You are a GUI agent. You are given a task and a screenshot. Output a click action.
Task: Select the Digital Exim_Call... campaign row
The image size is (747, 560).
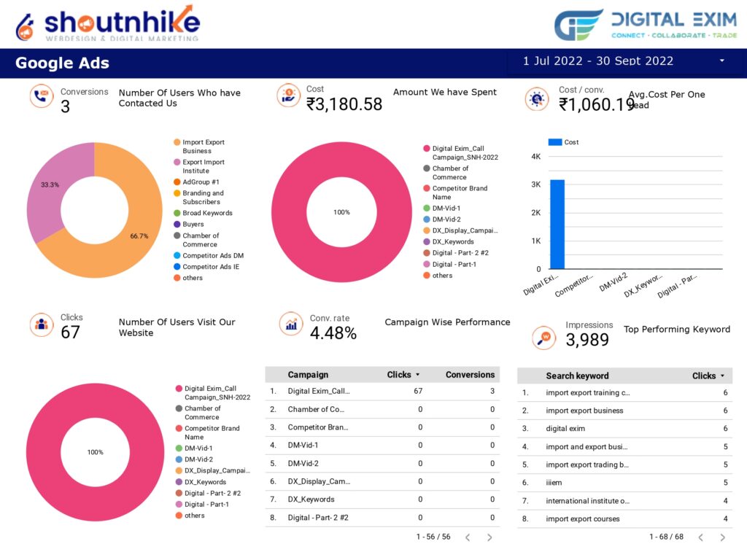click(382, 391)
